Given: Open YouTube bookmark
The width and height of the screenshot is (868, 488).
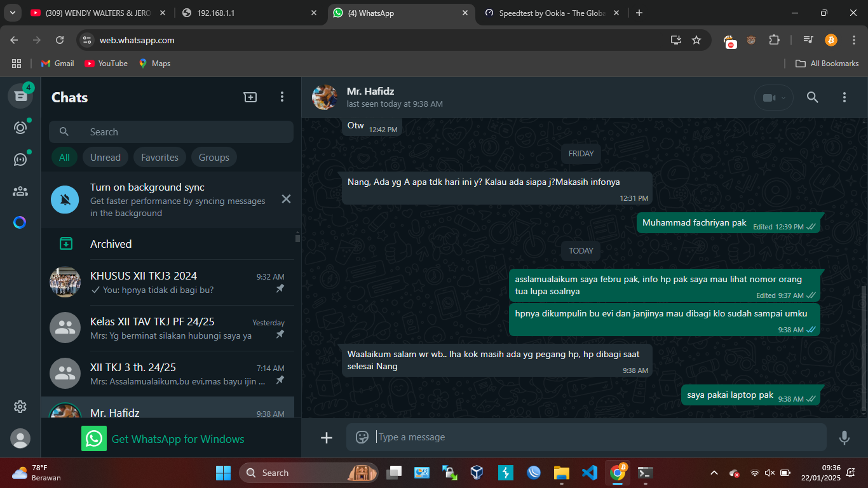Looking at the screenshot, I should pos(106,64).
